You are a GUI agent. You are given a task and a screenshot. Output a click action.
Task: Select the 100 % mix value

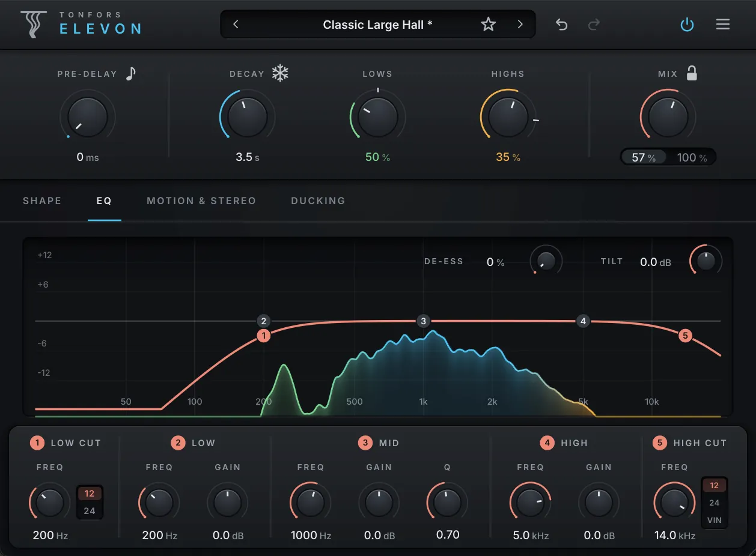tap(692, 157)
